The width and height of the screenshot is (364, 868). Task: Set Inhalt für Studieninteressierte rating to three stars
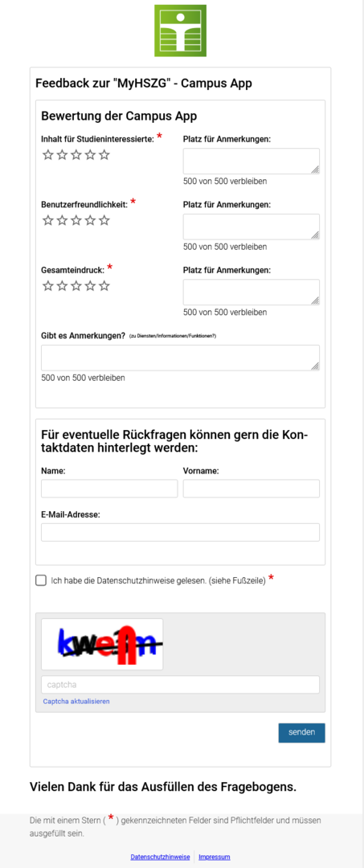[76, 155]
